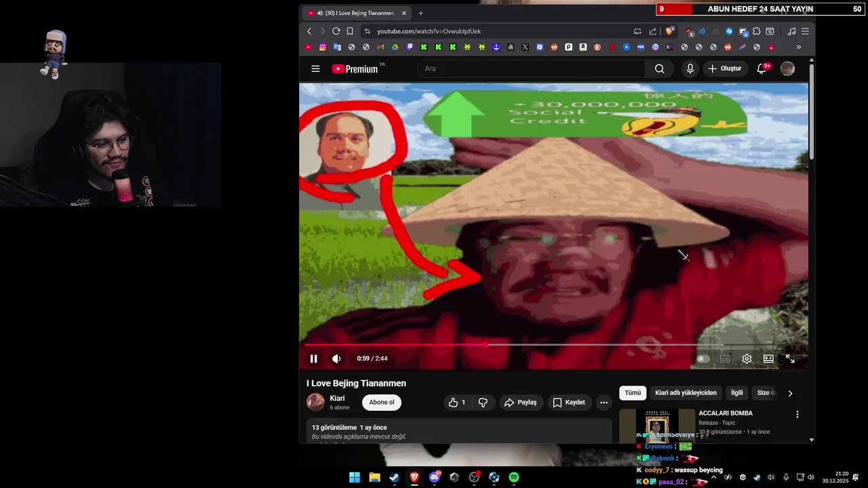This screenshot has width=868, height=488.
Task: Open the browser media control music icon
Action: (791, 31)
